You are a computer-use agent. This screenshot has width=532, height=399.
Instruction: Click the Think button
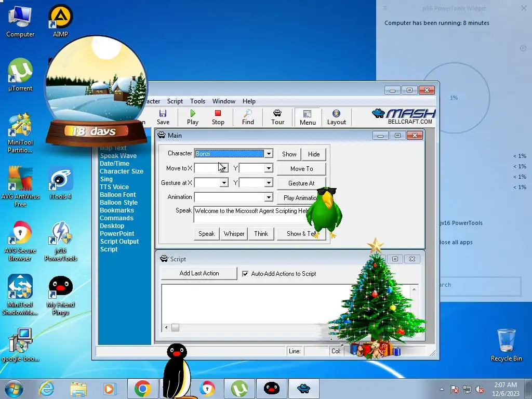tap(261, 234)
